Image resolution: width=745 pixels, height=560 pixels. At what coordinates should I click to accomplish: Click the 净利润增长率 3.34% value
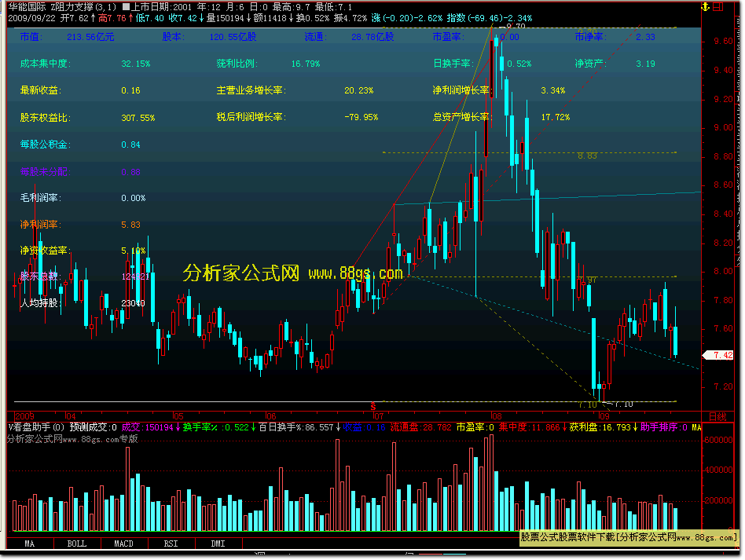coord(553,90)
